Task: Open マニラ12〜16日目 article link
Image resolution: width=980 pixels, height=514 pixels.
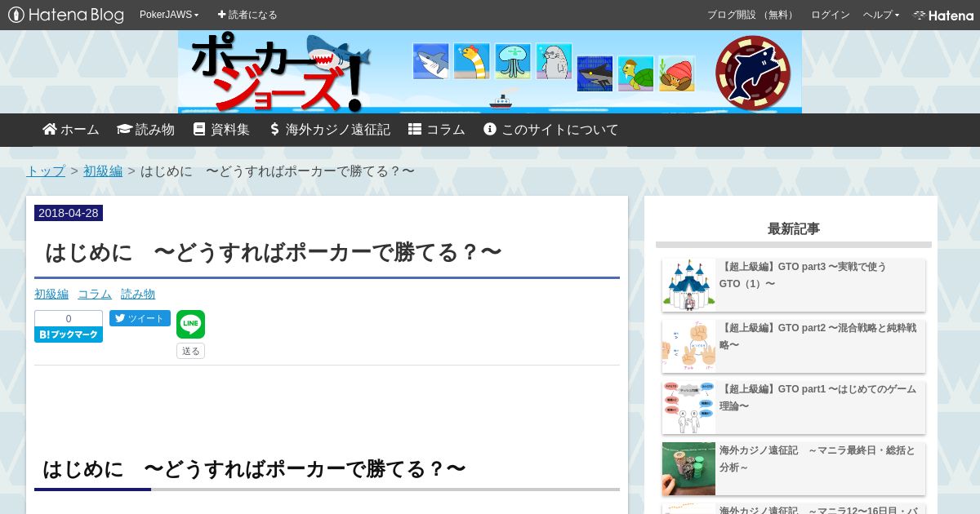Action: [x=817, y=509]
